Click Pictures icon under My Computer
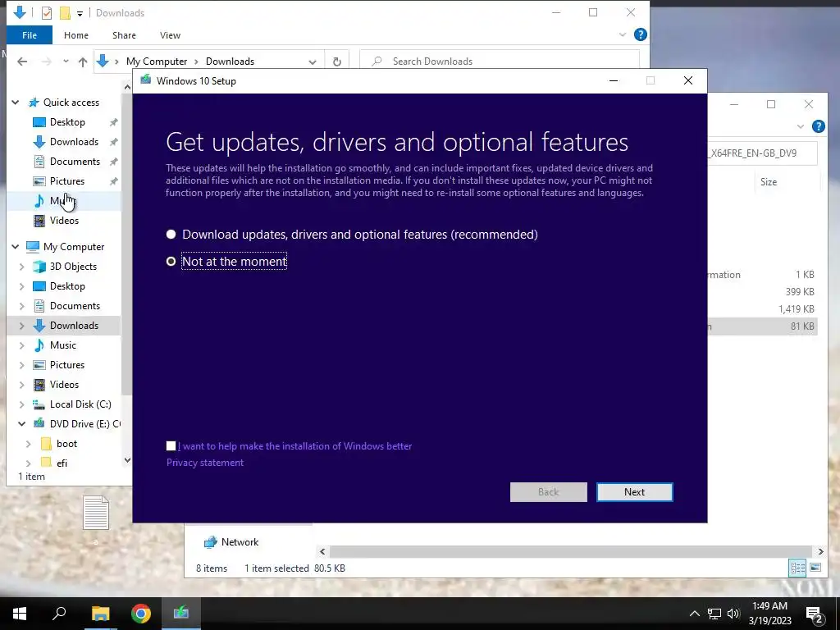Screen dimensions: 840x630 [x=39, y=365]
